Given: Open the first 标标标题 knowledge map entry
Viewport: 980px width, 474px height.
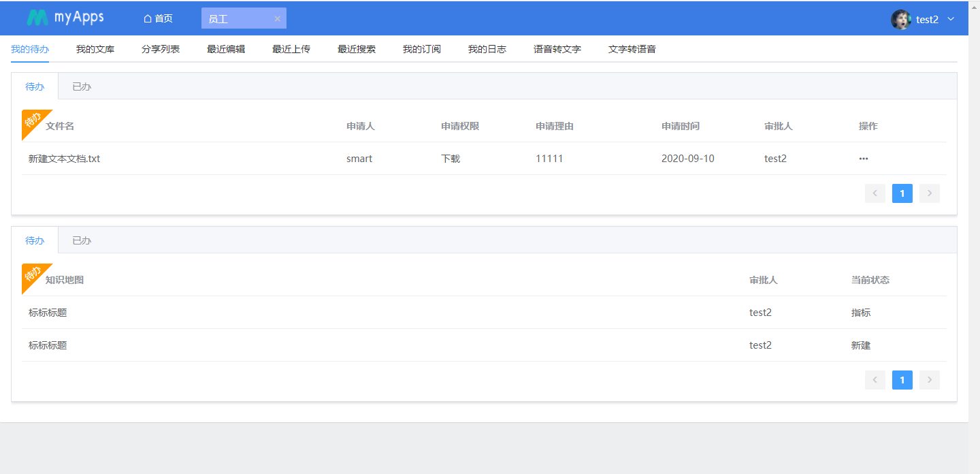Looking at the screenshot, I should [46, 312].
